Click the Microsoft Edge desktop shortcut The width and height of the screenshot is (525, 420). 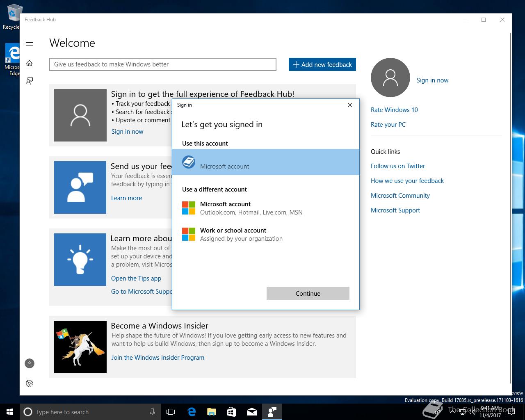point(12,60)
